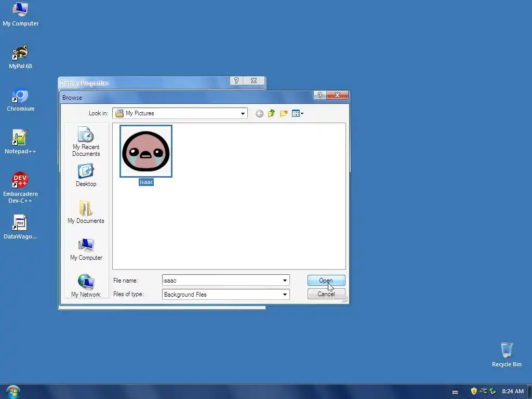The height and width of the screenshot is (399, 532).
Task: Select the isaac image thumbnail
Action: (146, 151)
